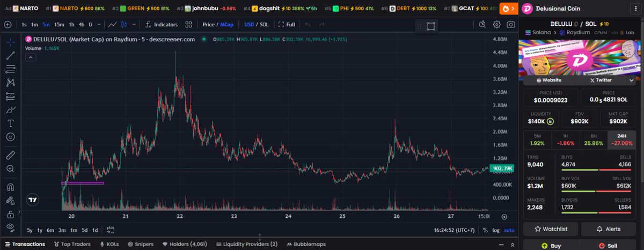Toggle magnet mode for drawings
This screenshot has width=644, height=250.
(x=10, y=188)
